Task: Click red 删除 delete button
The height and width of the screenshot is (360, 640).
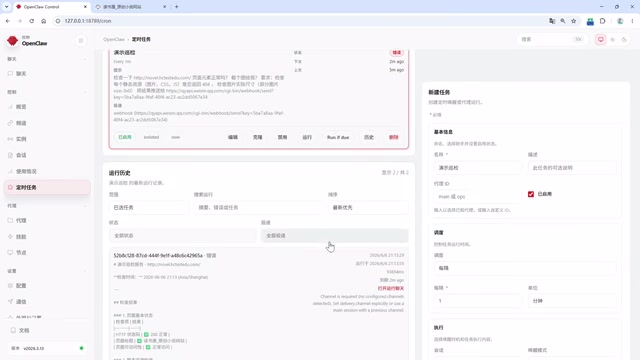Action: pos(393,137)
